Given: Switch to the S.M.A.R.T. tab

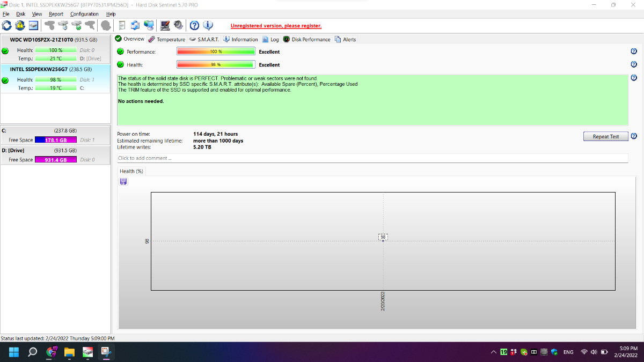Looking at the screenshot, I should (x=204, y=39).
